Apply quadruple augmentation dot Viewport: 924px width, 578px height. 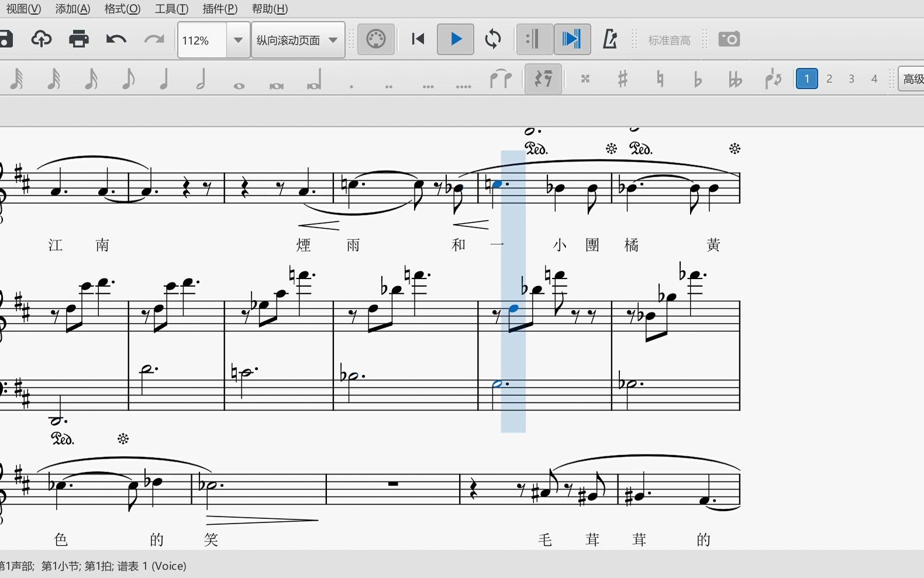(x=464, y=86)
